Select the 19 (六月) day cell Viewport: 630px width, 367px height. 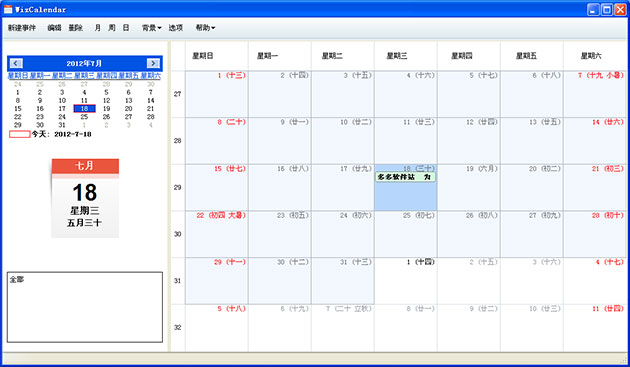(468, 187)
